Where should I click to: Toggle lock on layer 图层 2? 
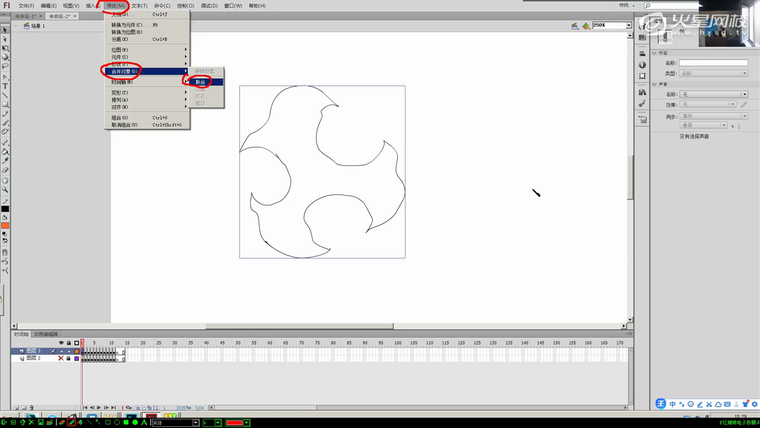[68, 358]
